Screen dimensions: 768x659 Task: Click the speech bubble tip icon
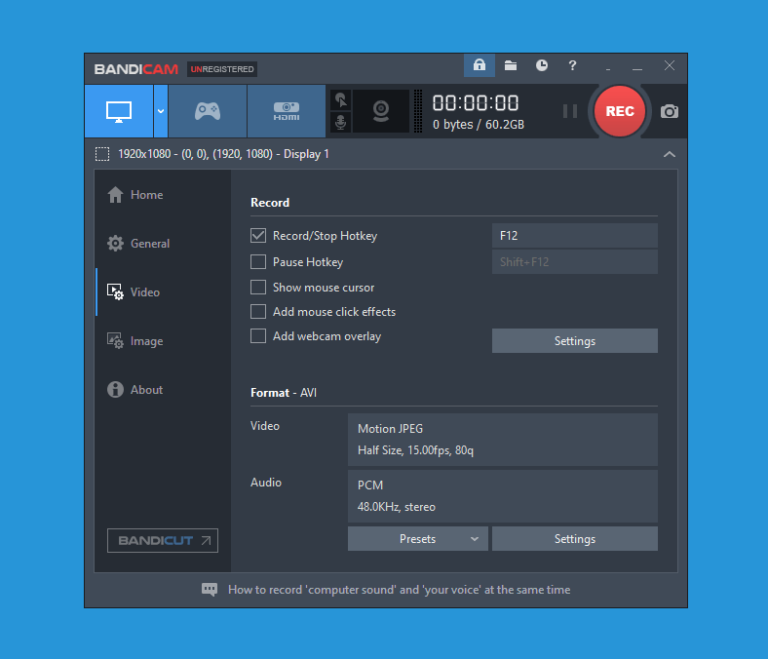point(210,589)
